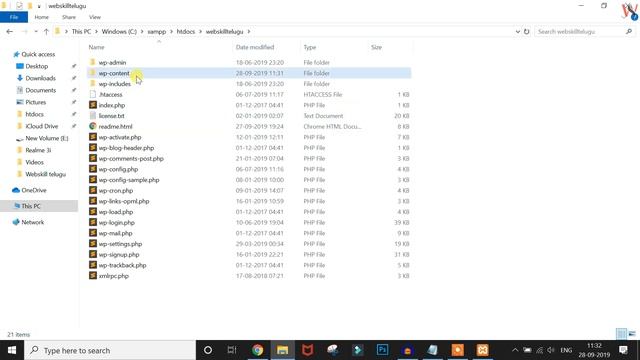
Task: Click the readme.html Chrome icon
Action: point(93,126)
